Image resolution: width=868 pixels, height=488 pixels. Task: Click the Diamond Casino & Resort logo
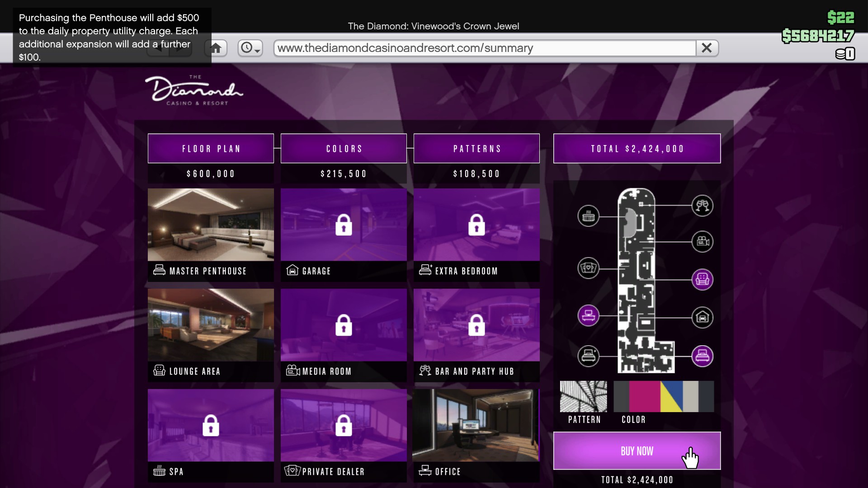(x=194, y=90)
